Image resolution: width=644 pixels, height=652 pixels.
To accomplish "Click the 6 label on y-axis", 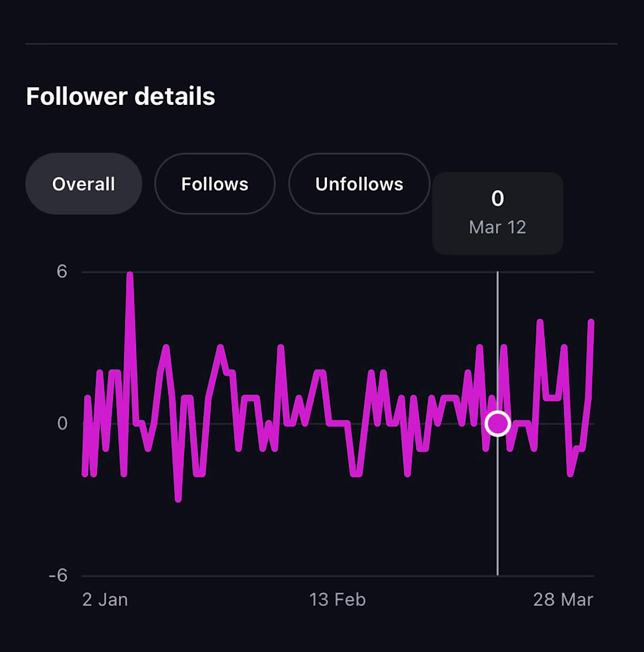I will click(62, 271).
